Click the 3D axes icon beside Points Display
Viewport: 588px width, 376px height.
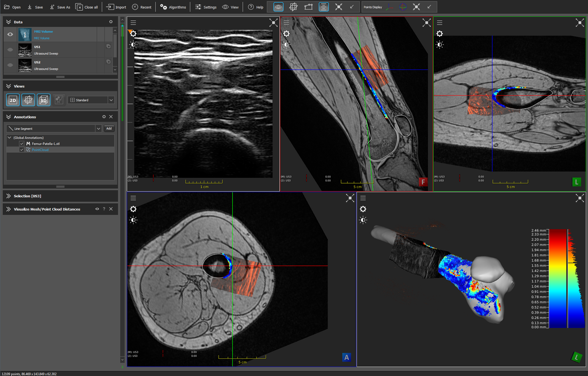[x=390, y=7]
